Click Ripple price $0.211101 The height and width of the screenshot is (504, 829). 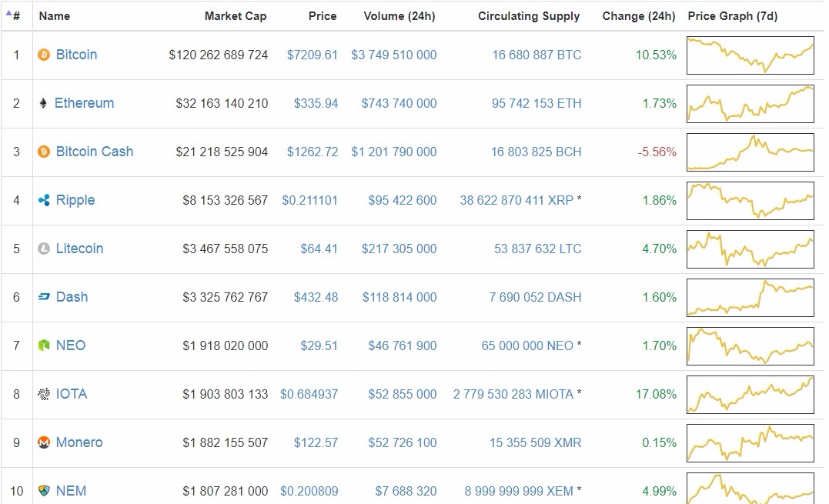coord(309,200)
